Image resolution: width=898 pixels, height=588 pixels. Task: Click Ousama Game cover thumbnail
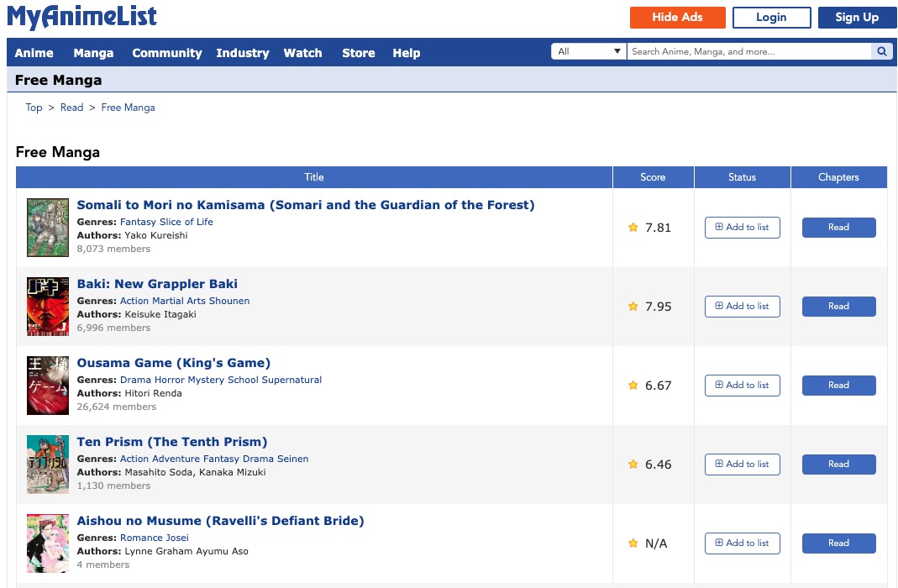(x=47, y=386)
